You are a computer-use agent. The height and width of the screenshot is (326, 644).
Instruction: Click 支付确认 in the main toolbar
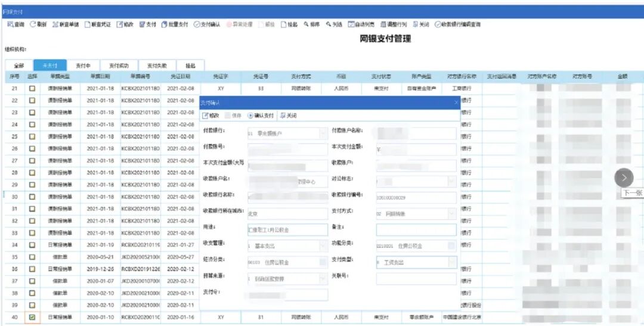tap(206, 24)
